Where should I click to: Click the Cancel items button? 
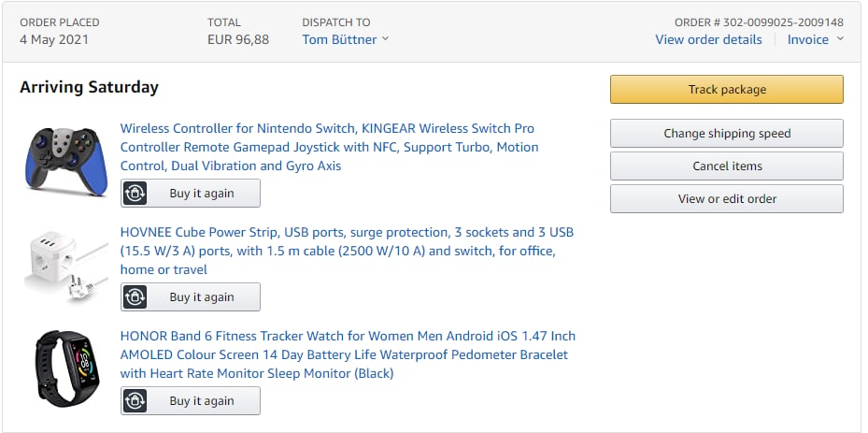click(x=726, y=166)
